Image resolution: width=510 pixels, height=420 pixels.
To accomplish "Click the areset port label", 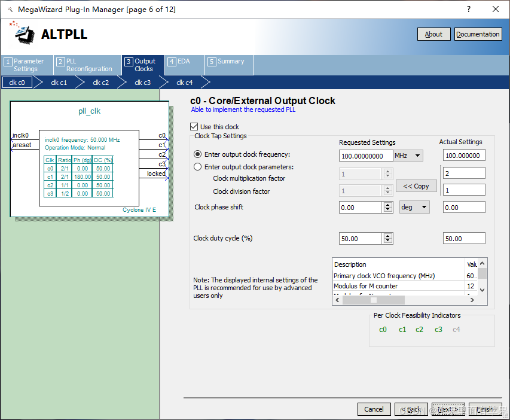I will click(x=22, y=145).
